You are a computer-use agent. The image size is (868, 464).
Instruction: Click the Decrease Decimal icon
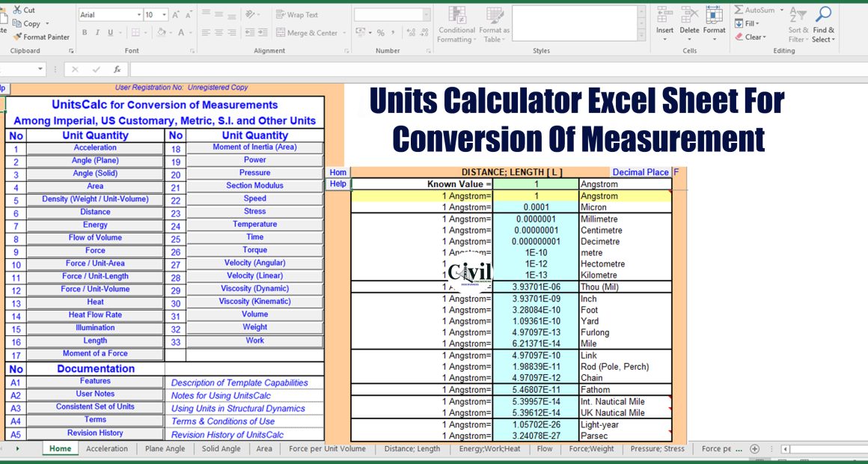[x=424, y=33]
